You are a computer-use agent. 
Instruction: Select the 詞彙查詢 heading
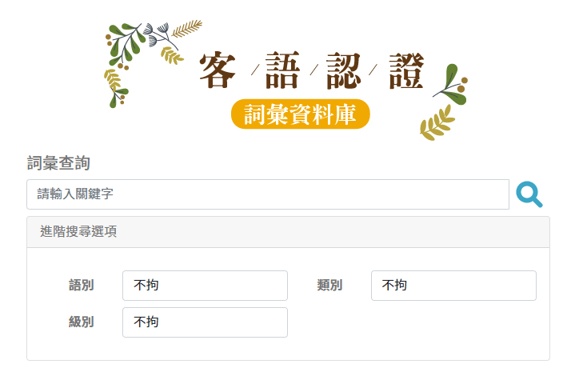pyautogui.click(x=58, y=163)
